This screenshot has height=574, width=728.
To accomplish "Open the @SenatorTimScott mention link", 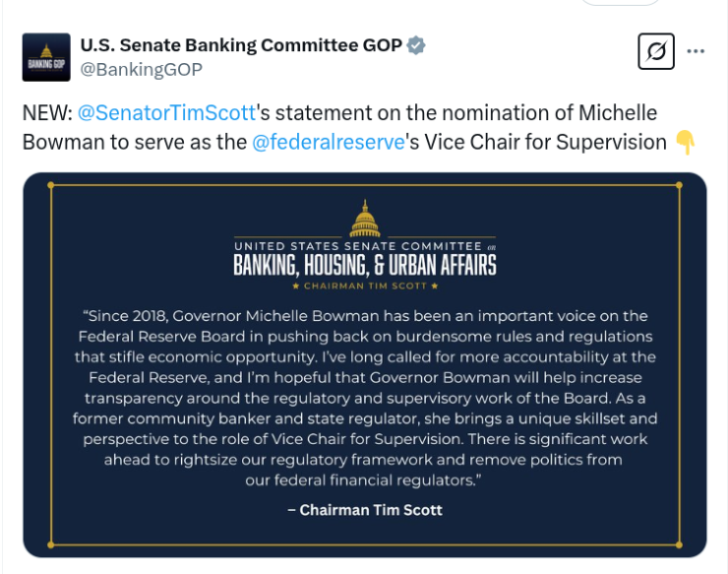I will [166, 113].
